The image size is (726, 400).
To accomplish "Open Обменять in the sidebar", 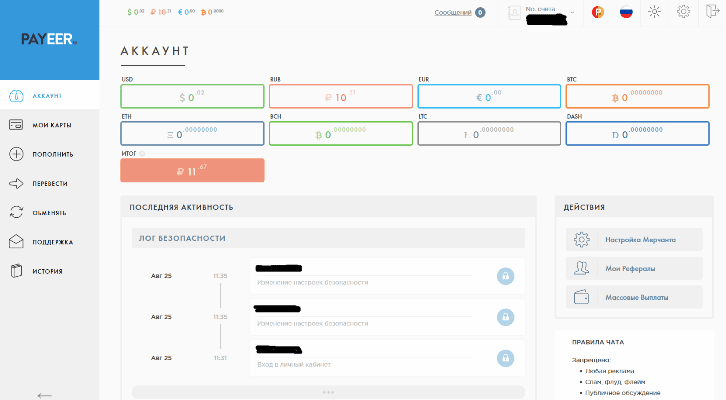I will (x=50, y=212).
